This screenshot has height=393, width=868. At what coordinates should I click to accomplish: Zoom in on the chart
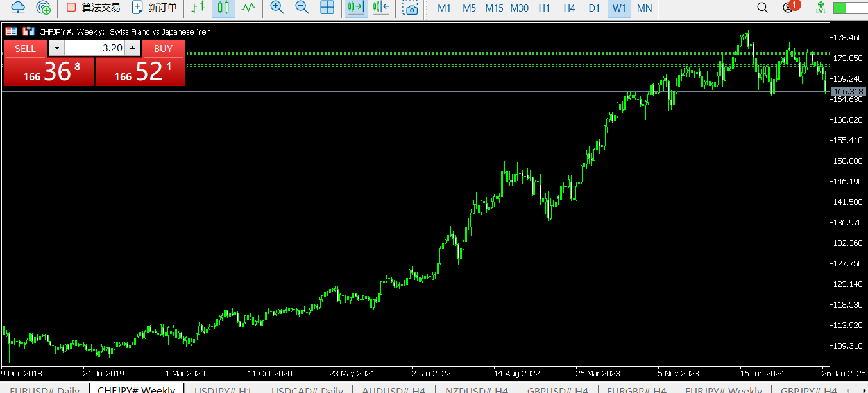pos(277,8)
